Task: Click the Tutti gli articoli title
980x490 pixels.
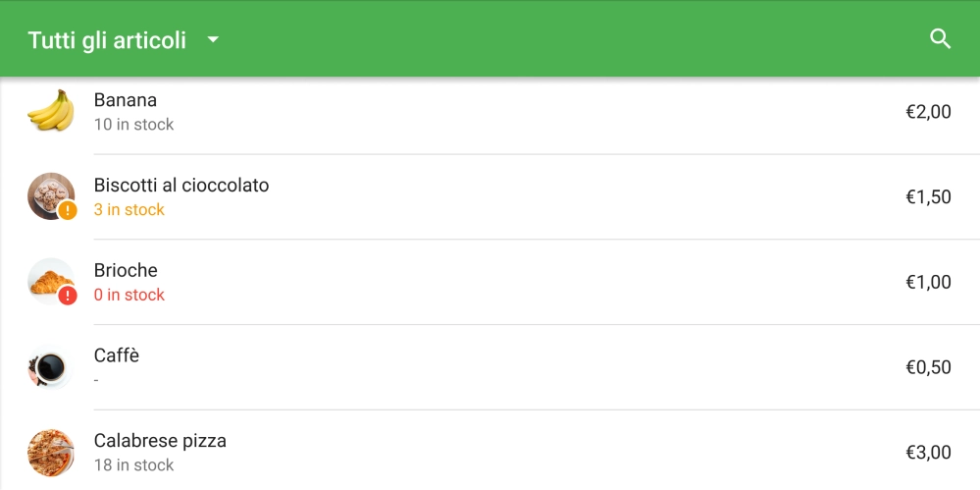Action: tap(107, 40)
